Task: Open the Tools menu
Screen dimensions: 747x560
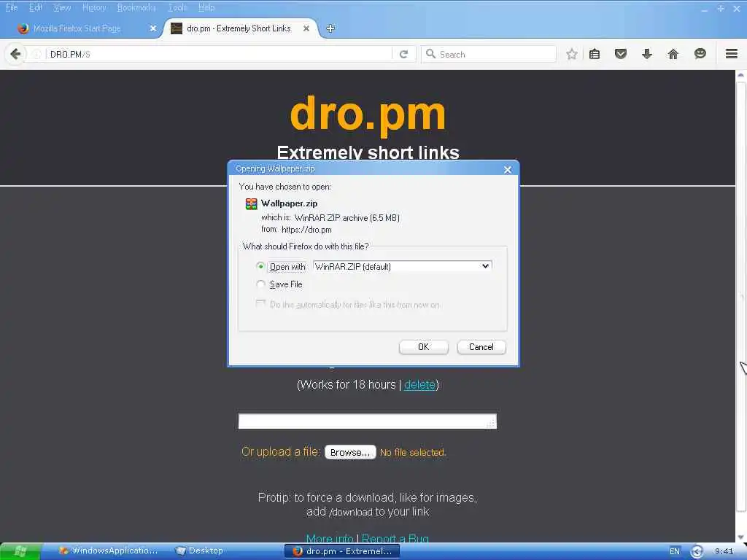Action: [x=177, y=7]
